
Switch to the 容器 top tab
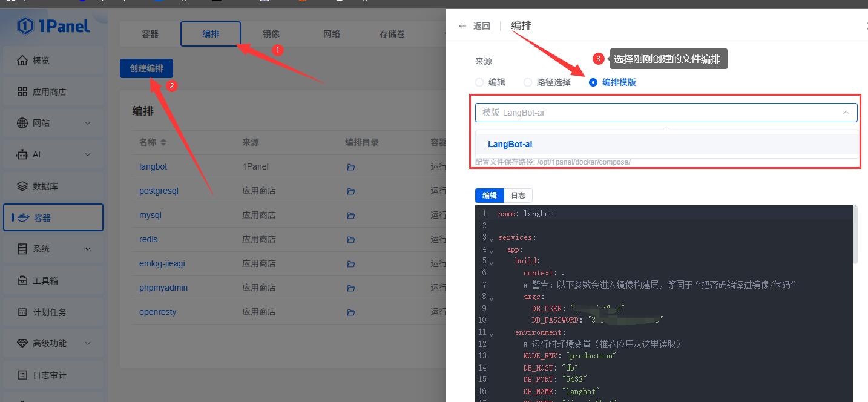click(150, 34)
